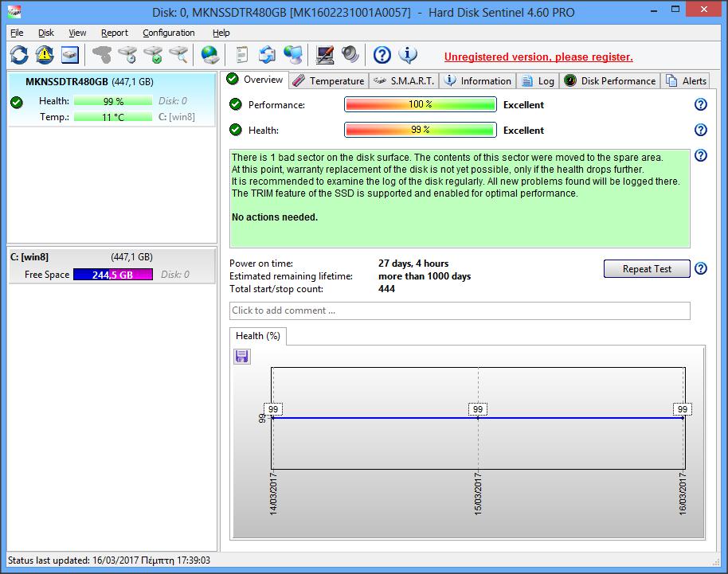Click the globe with disk toolbar icon
The width and height of the screenshot is (728, 574).
[x=209, y=55]
